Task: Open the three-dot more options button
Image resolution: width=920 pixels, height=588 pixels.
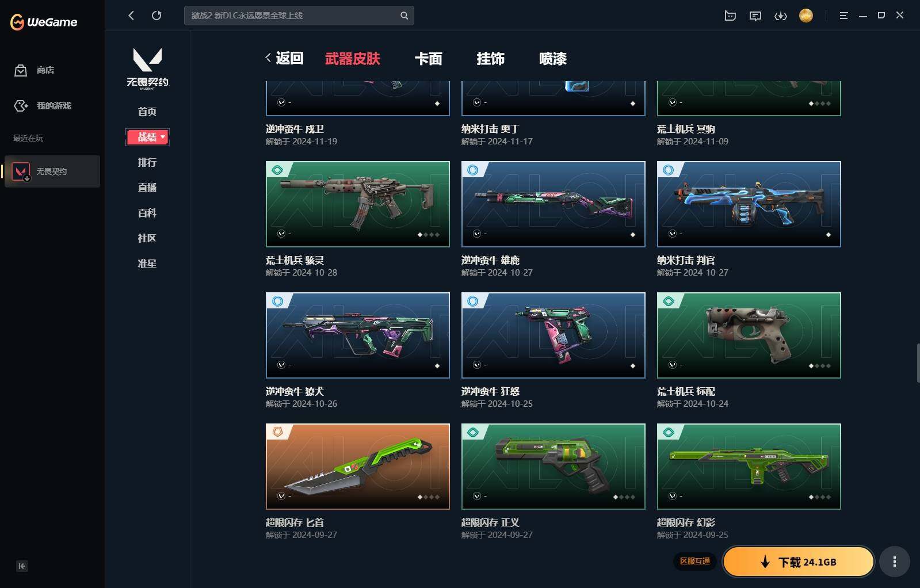Action: click(894, 562)
